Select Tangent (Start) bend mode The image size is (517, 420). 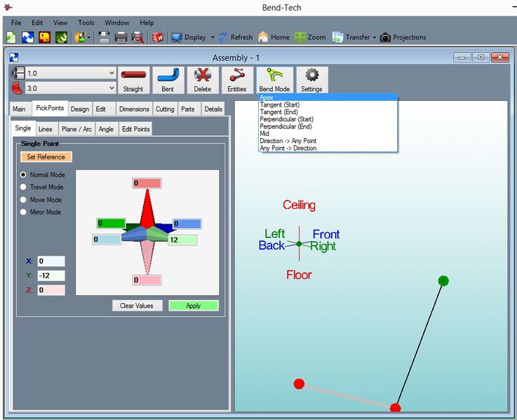coord(328,104)
